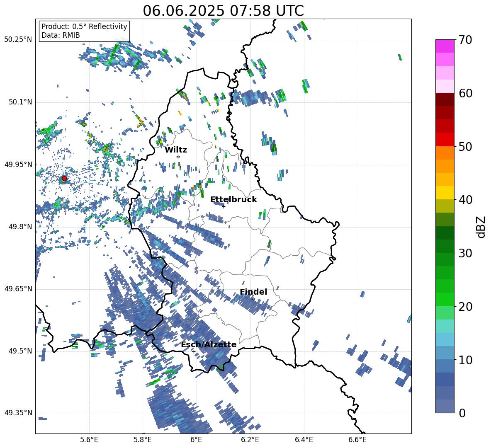Click the colorbar tick label 20

pyautogui.click(x=465, y=307)
